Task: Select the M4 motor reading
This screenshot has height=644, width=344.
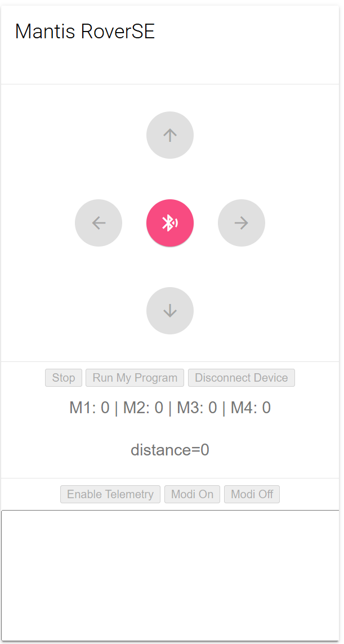Action: (251, 408)
